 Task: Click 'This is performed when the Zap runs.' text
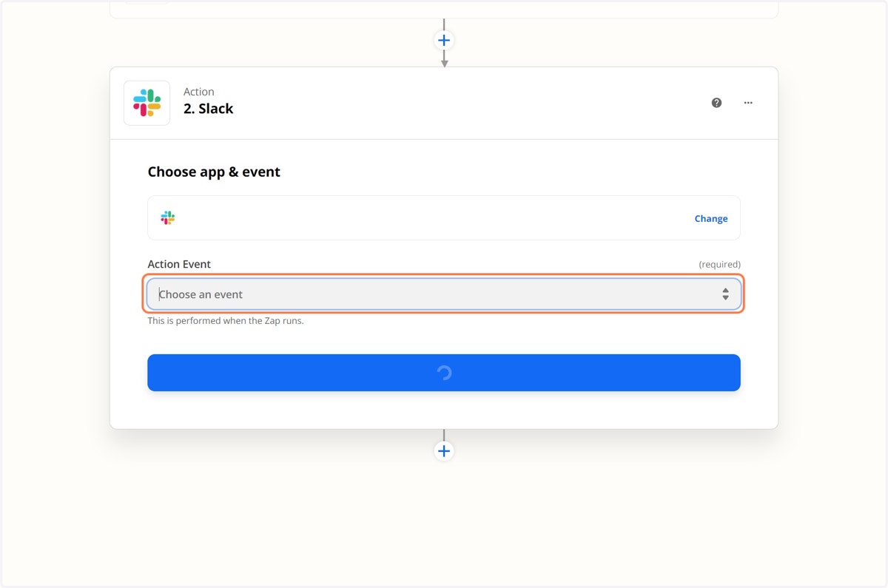[x=226, y=321]
